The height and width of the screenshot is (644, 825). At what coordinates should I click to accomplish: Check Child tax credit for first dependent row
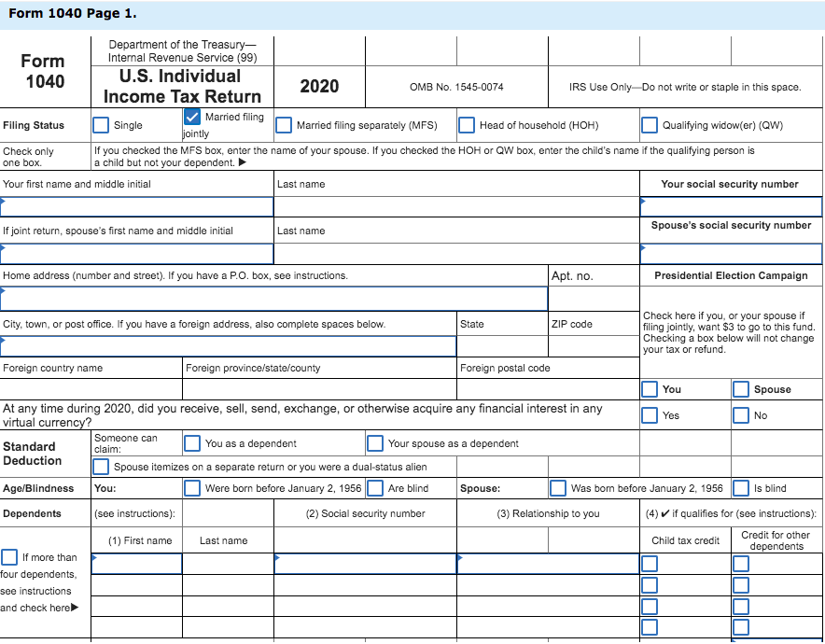click(650, 564)
